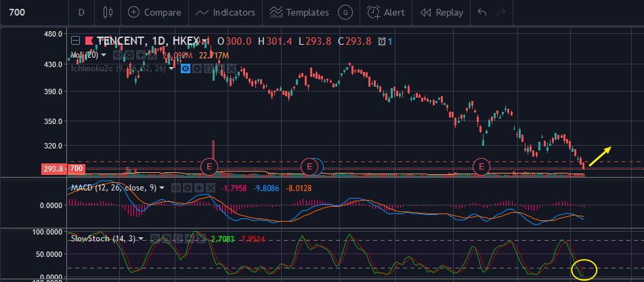644x282 pixels.
Task: Click the MACD value -1.7958
Action: (234, 188)
